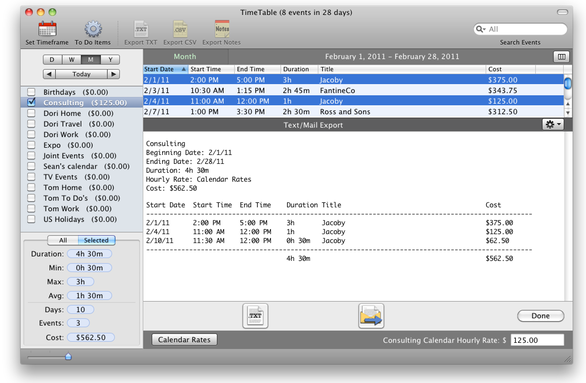Screen dimensions: 586x383
Task: Switch to Year view with Y
Action: (x=110, y=59)
